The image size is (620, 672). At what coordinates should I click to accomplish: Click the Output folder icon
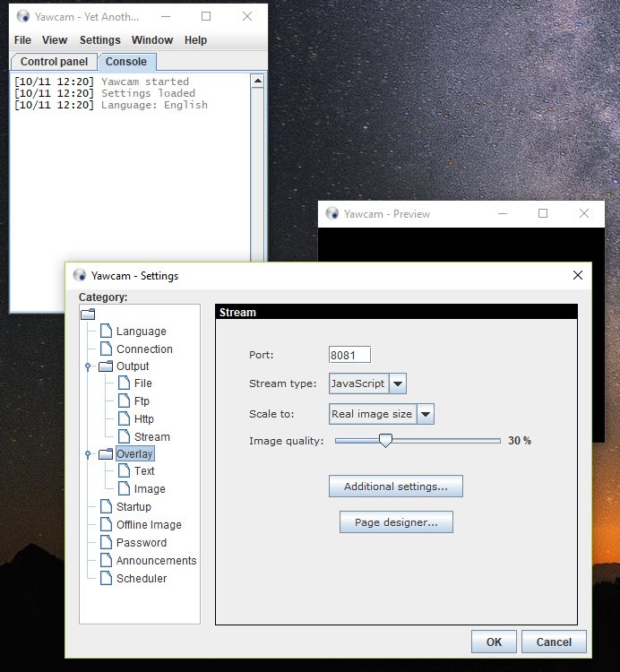[106, 366]
